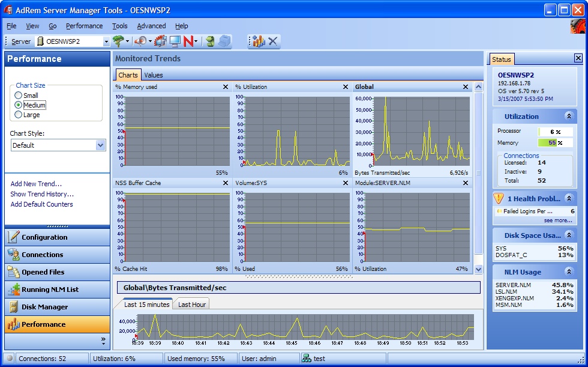The width and height of the screenshot is (588, 367).
Task: Select Medium chart size
Action: pyautogui.click(x=30, y=105)
